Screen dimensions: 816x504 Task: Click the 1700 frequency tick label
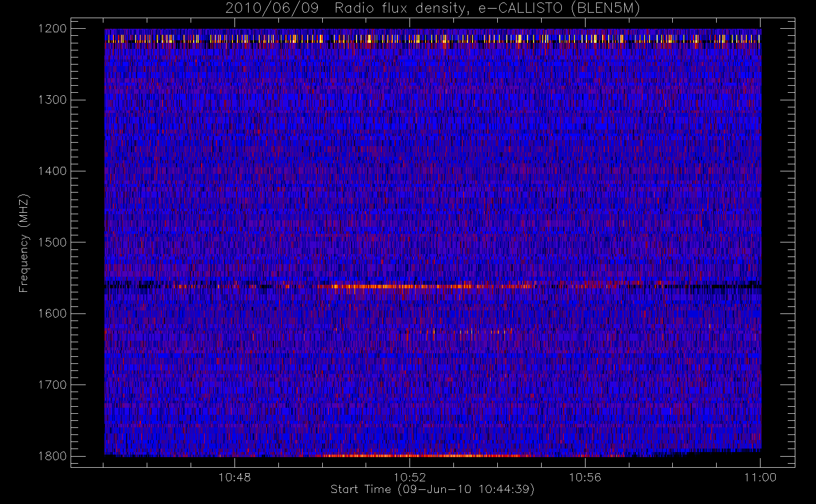tap(52, 385)
